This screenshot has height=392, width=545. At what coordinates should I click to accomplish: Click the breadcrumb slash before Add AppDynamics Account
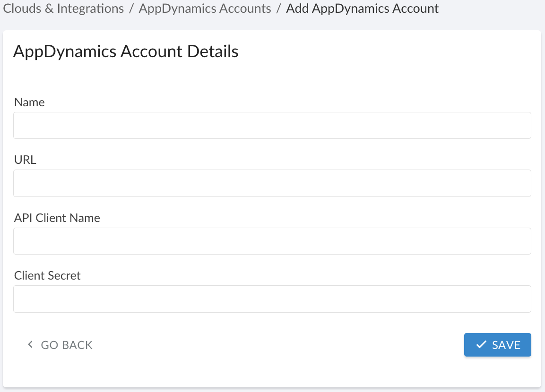279,8
